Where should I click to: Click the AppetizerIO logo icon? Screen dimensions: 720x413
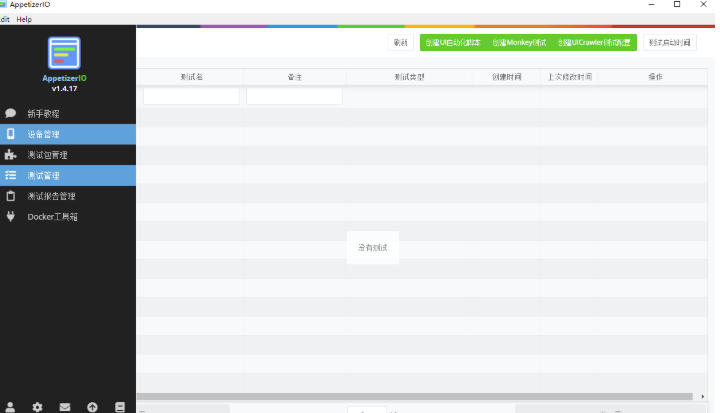coord(64,52)
